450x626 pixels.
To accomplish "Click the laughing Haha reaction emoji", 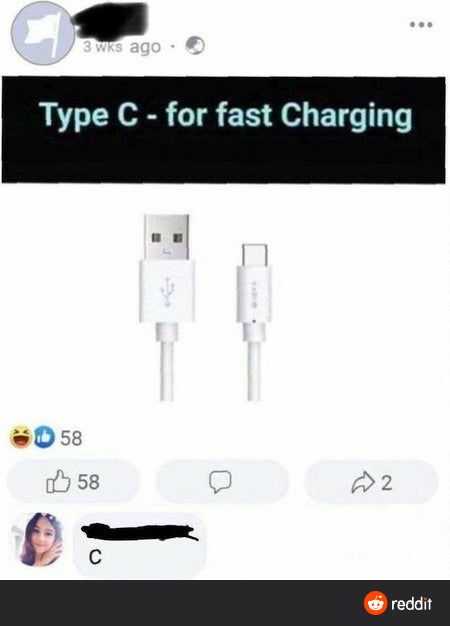I will (21, 437).
